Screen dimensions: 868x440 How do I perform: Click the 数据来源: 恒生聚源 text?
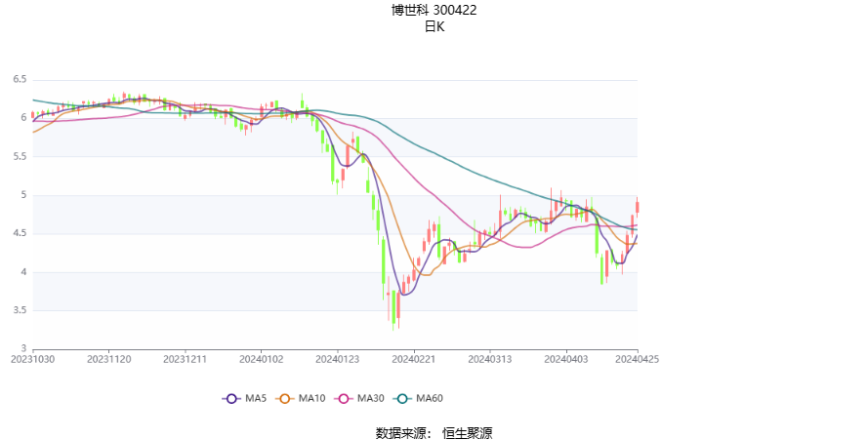click(434, 433)
